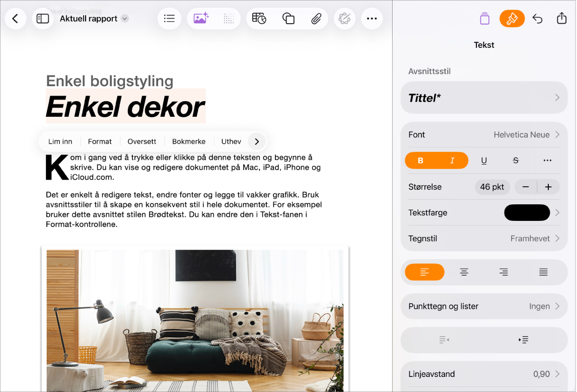577x392 pixels.
Task: Increase font size with plus button
Action: (548, 187)
